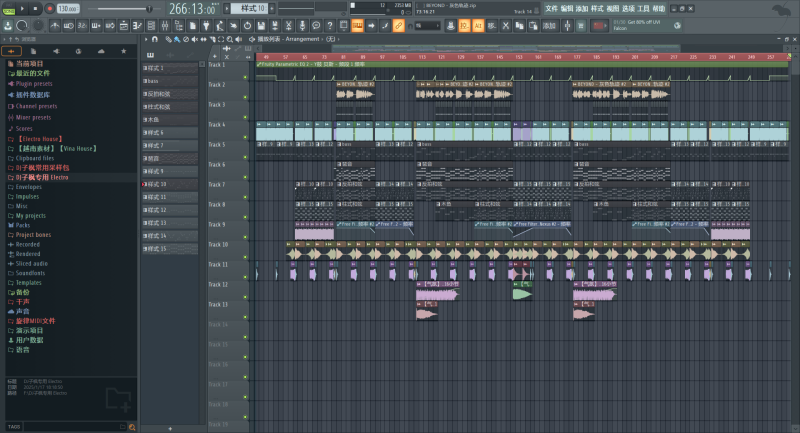800x433 pixels.
Task: Click the question mark help icon
Action: tap(329, 25)
